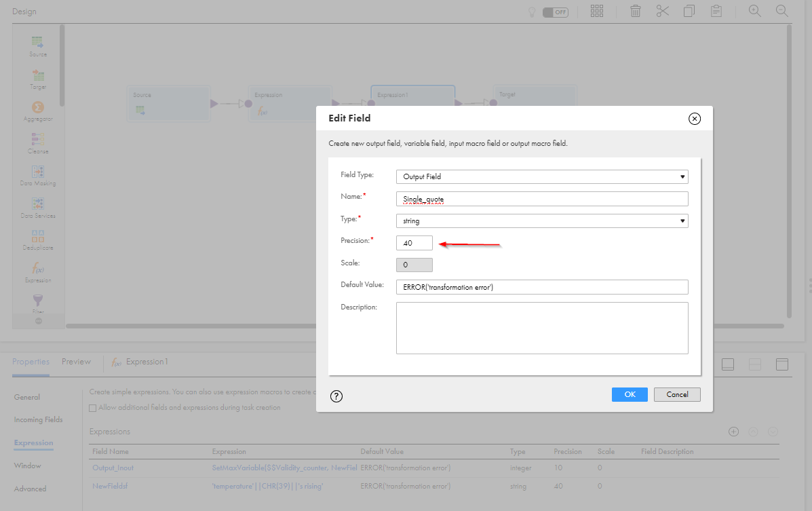Click the add expression plus icon
The height and width of the screenshot is (511, 812).
click(733, 432)
